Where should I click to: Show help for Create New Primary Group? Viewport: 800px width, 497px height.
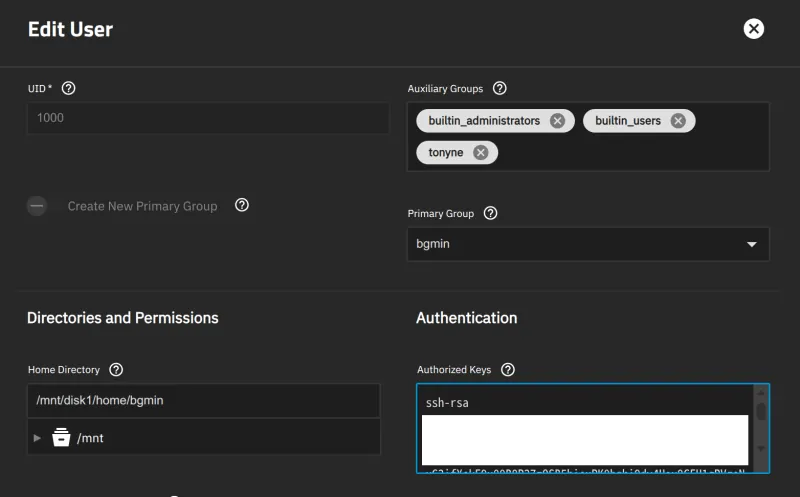click(x=242, y=205)
